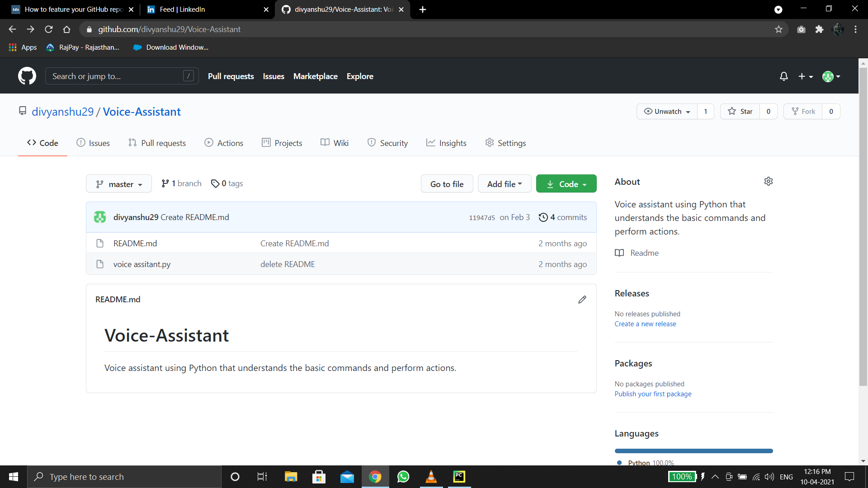Click the Python language percentage bar
The width and height of the screenshot is (868, 488).
tap(693, 450)
